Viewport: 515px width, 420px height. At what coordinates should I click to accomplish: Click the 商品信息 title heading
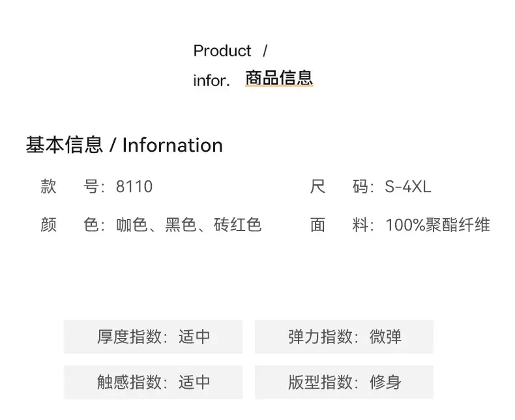pyautogui.click(x=279, y=79)
